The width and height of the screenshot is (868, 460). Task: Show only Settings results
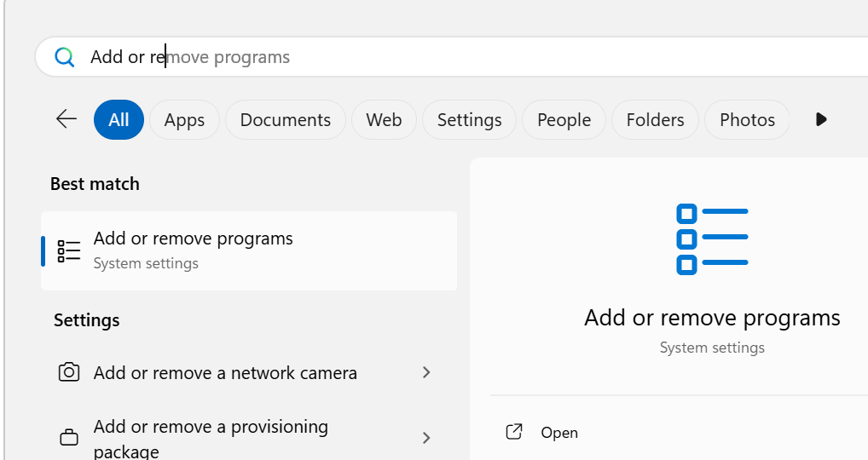[x=469, y=120]
